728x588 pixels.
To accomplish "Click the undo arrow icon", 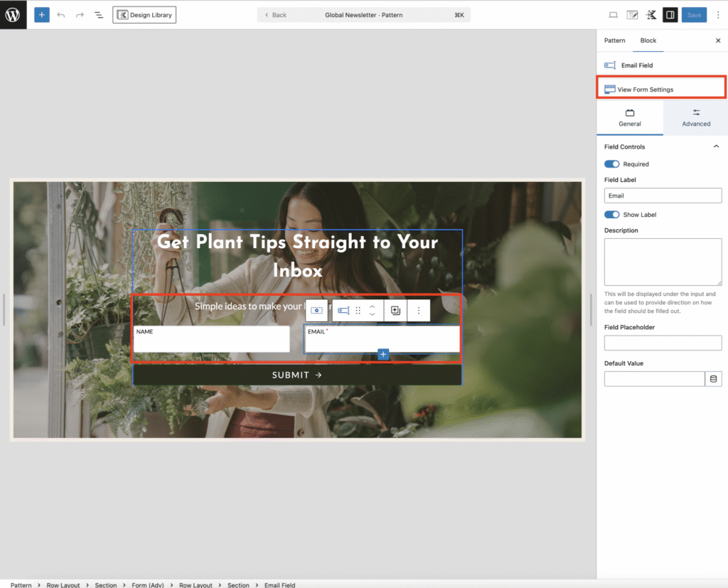I will [61, 15].
